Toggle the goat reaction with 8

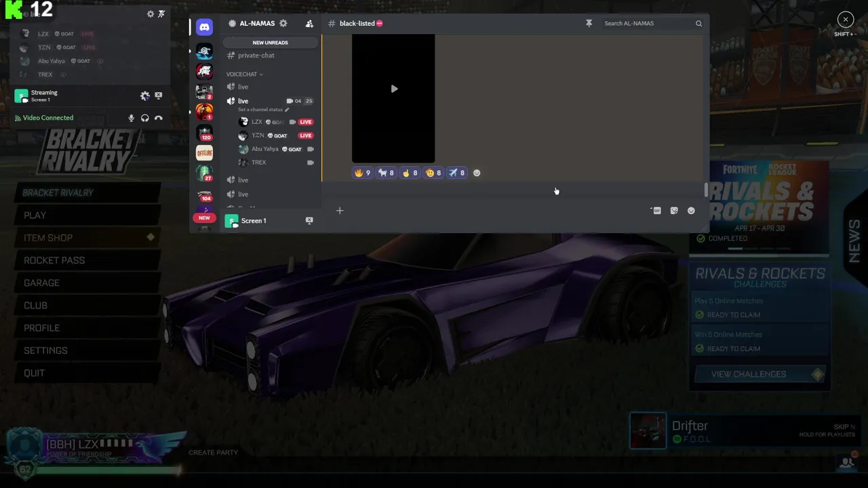[x=386, y=173]
